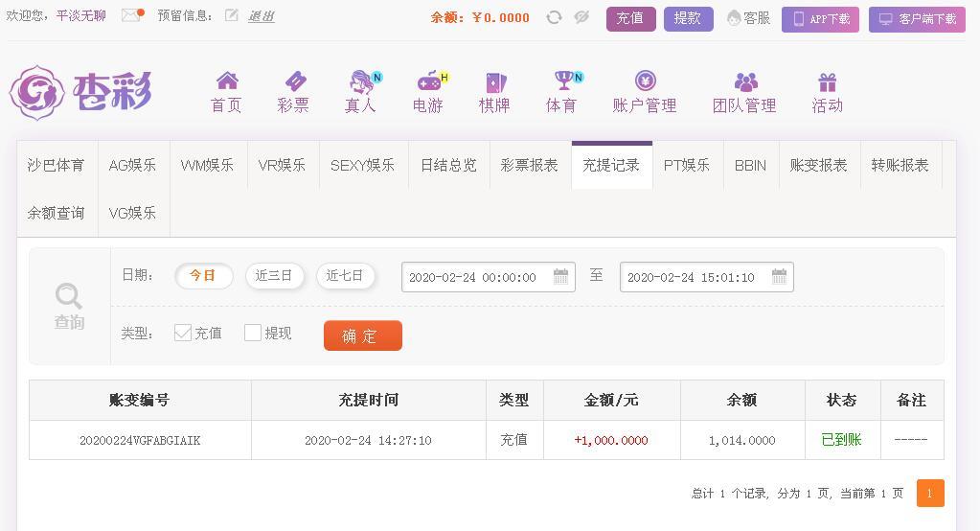
Task: Click the 余额 ¥0.0000 display
Action: [480, 17]
